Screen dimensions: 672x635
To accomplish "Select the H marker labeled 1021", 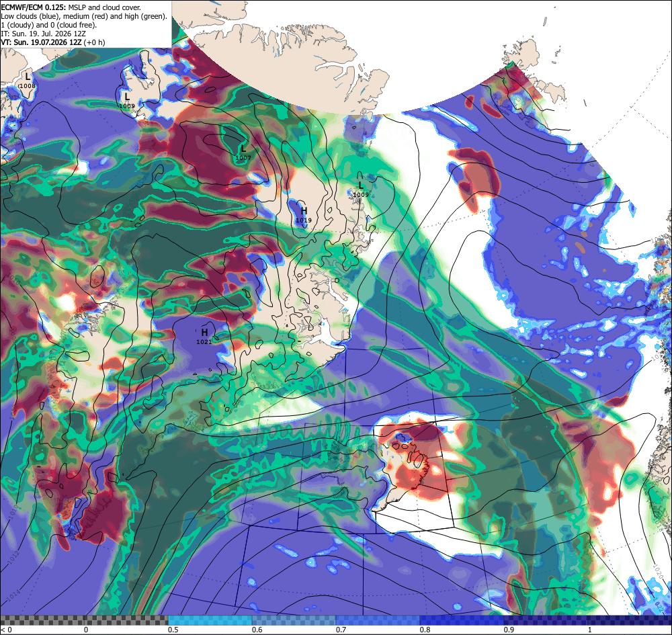I will pyautogui.click(x=205, y=332).
